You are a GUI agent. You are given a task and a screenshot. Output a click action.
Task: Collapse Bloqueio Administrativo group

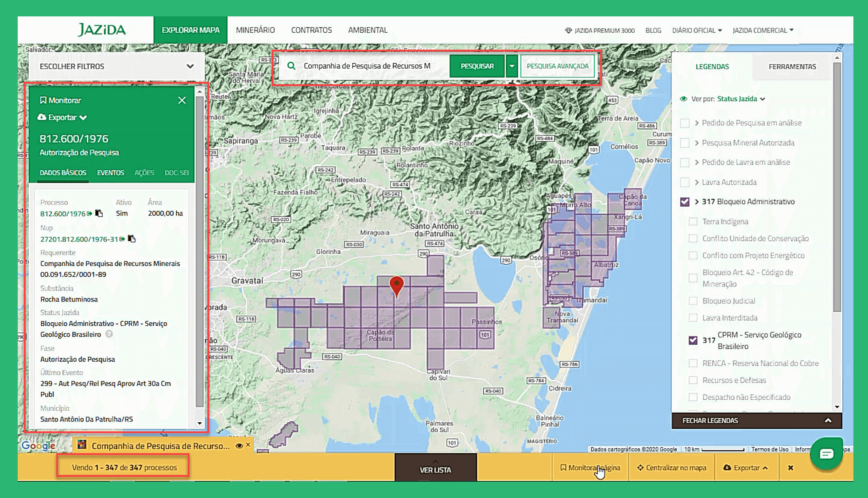point(697,202)
